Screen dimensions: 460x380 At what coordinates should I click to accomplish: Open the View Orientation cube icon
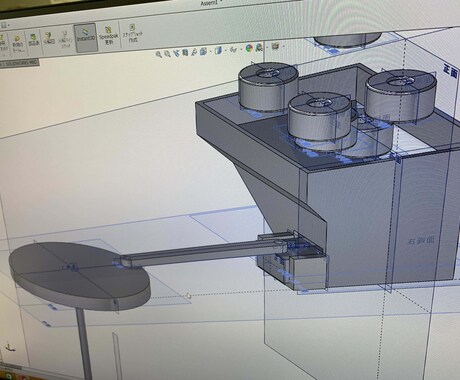pyautogui.click(x=203, y=51)
